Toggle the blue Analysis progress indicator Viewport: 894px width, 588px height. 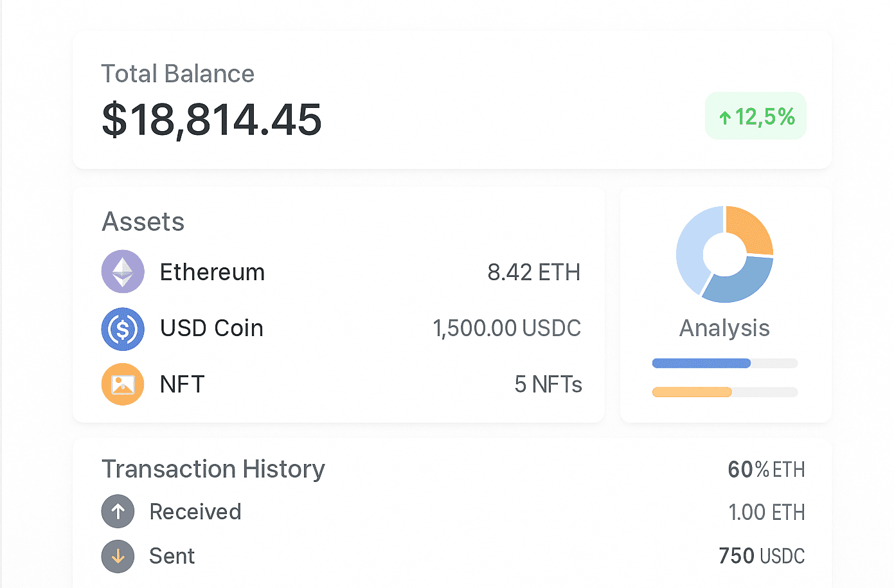(701, 362)
